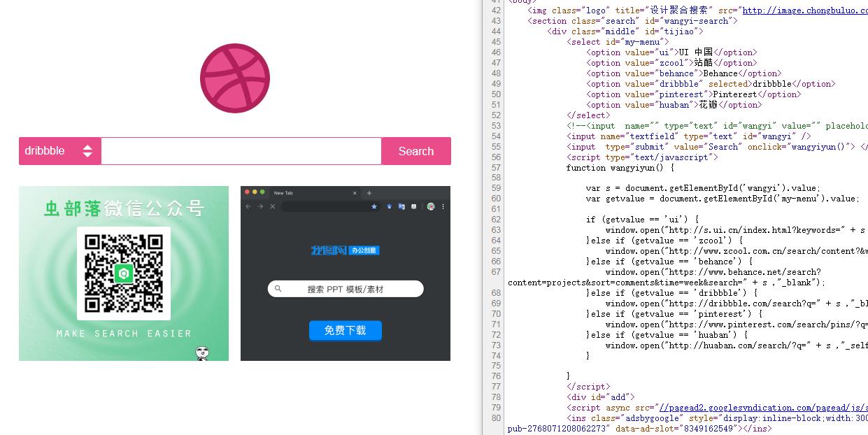The height and width of the screenshot is (435, 868).
Task: Click the 'UI 中国' option line in the source
Action: tap(671, 52)
